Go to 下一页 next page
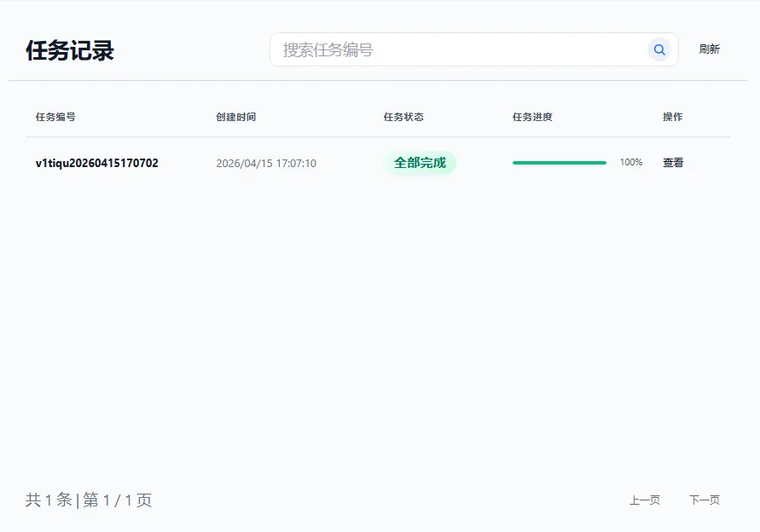The image size is (760, 532). pos(704,500)
